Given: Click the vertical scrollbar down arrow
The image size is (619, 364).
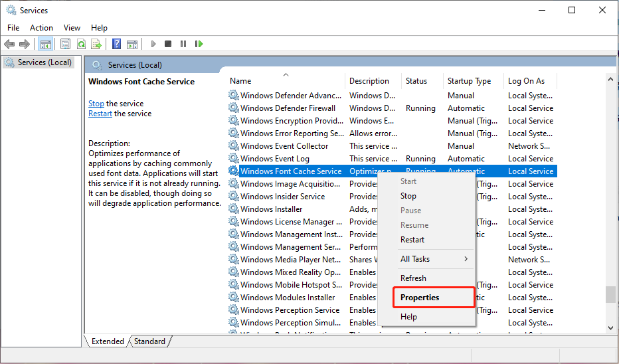Looking at the screenshot, I should [x=610, y=327].
